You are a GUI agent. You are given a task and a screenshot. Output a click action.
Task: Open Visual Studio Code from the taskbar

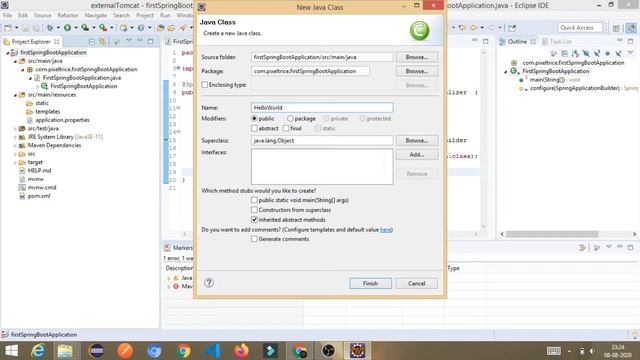click(x=212, y=351)
